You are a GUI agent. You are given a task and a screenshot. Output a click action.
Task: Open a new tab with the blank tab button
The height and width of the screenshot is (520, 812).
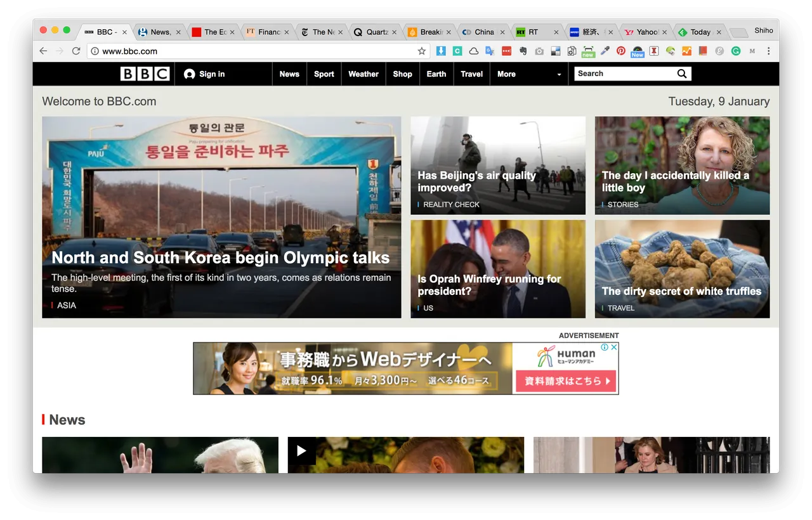pos(738,32)
